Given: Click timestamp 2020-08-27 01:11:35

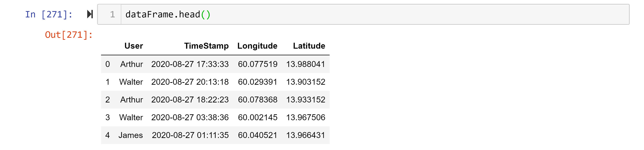Looking at the screenshot, I should click(190, 135).
